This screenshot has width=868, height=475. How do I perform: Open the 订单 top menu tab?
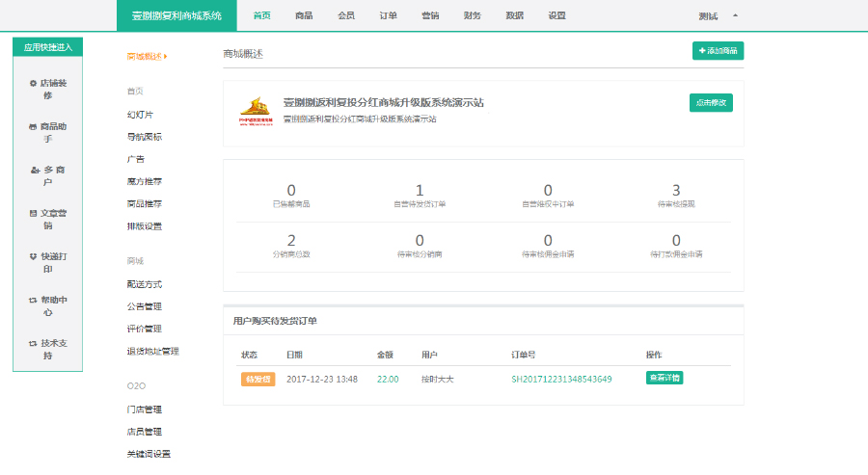point(388,15)
